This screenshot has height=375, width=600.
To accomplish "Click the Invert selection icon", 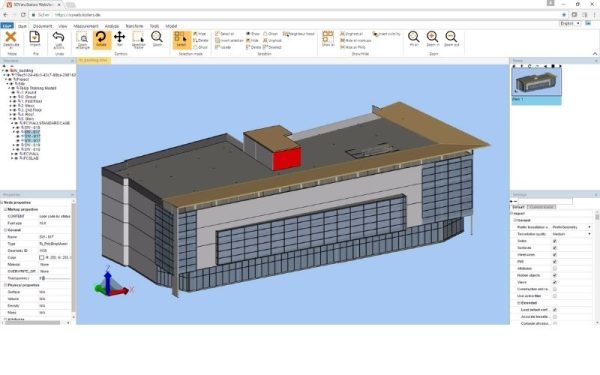I will pos(218,41).
